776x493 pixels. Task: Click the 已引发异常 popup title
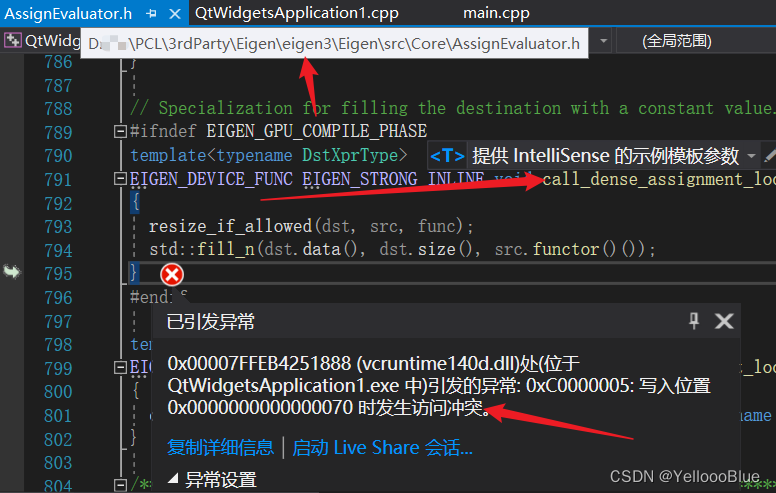pyautogui.click(x=210, y=322)
